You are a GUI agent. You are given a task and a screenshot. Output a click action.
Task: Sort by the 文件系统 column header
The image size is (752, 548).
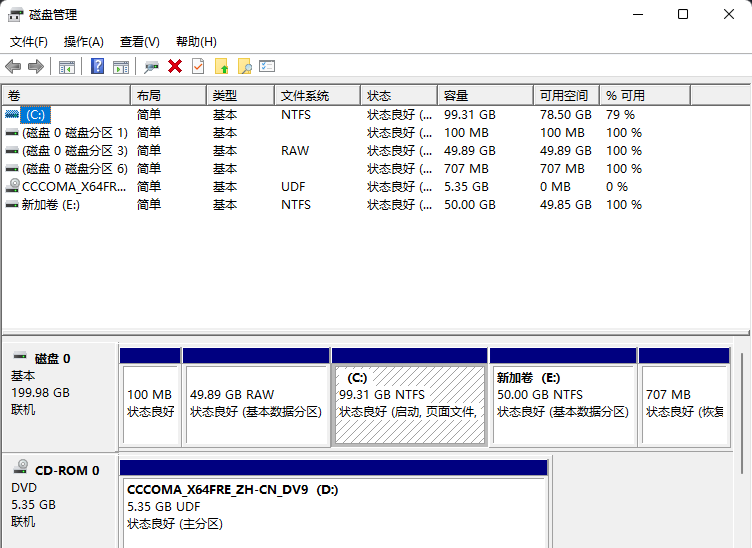coord(316,95)
